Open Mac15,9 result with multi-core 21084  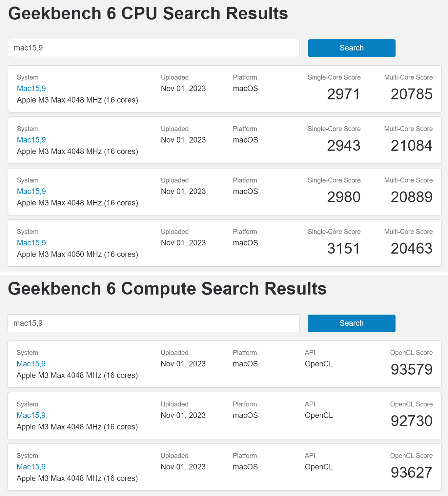(31, 140)
